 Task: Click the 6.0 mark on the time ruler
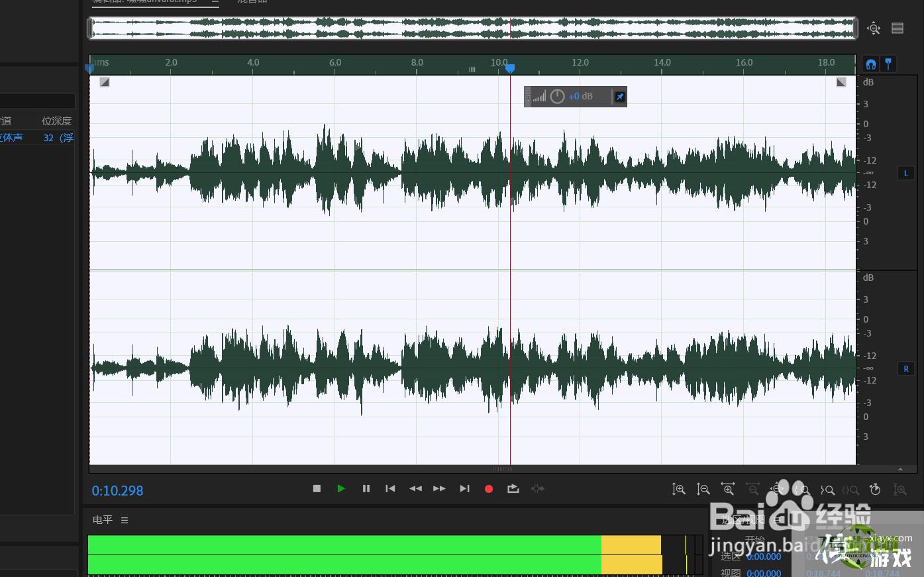[335, 62]
